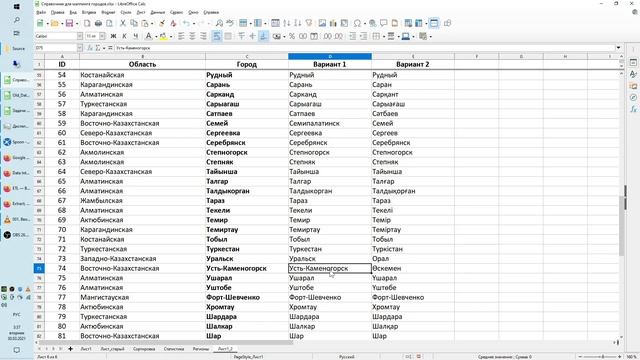Viewport: 640px width, 360px height.
Task: Click the Print icon
Action: 98,23
